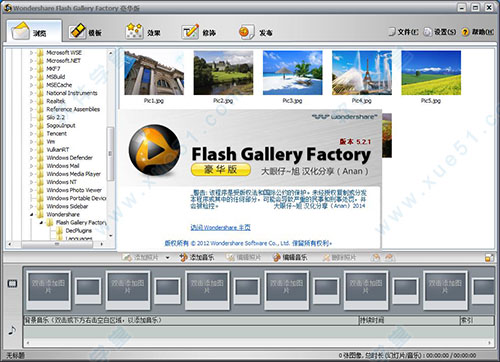The image size is (500, 362).
Task: Click the folder tree scroll up arrow
Action: pos(110,53)
